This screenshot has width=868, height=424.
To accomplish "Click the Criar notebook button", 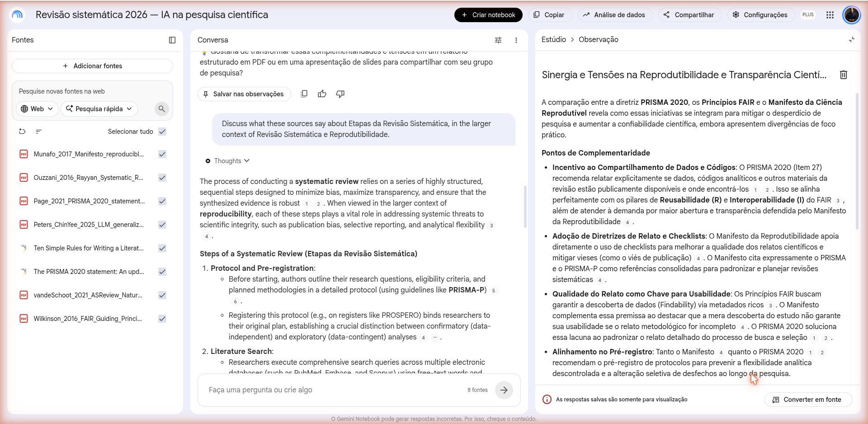I will (488, 15).
